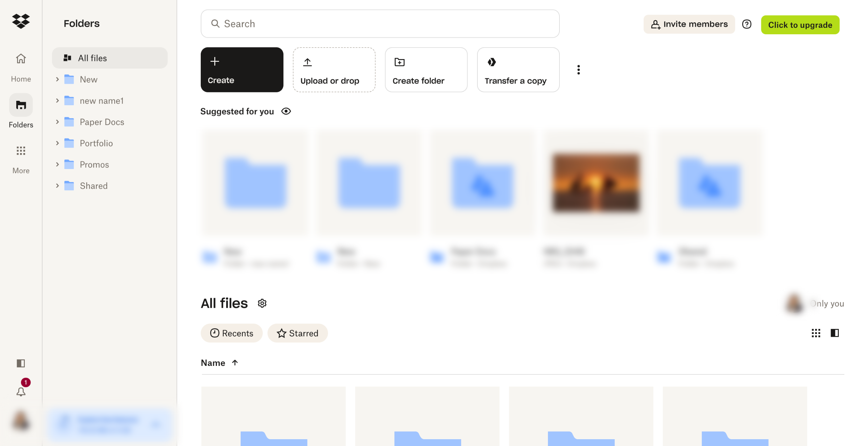
Task: Expand the Paper Docs folder tree
Action: [x=57, y=122]
